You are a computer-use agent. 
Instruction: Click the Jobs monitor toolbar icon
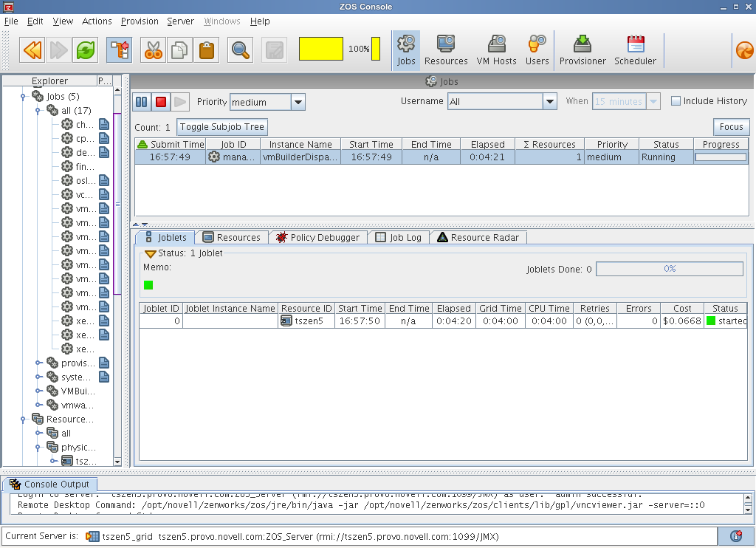pos(406,49)
